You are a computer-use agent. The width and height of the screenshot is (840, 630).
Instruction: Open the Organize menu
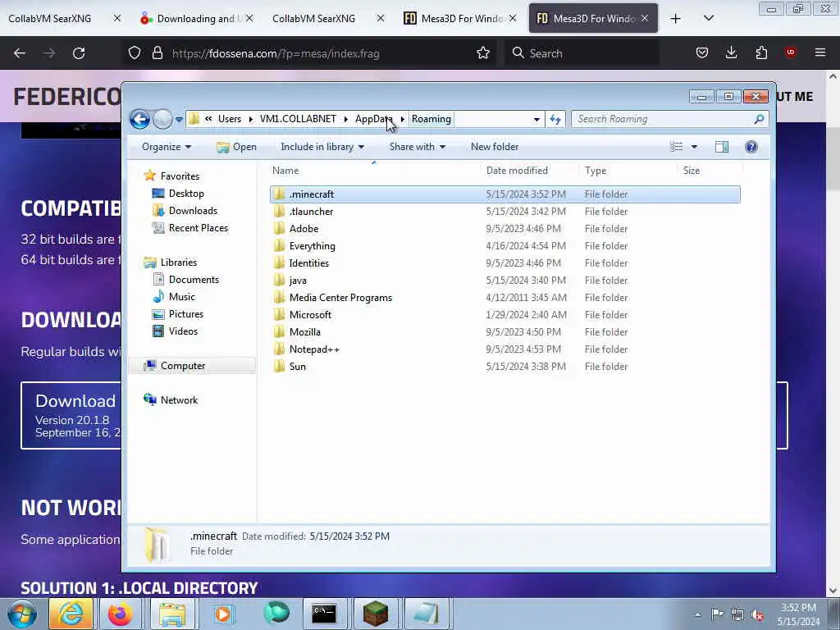point(166,147)
